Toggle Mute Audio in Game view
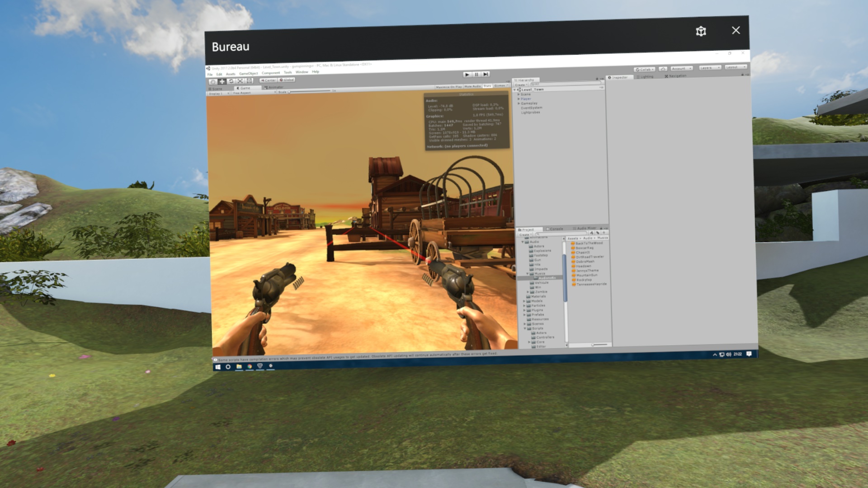 click(473, 86)
